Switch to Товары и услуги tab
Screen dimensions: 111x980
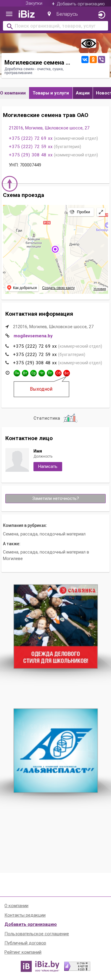(x=51, y=93)
